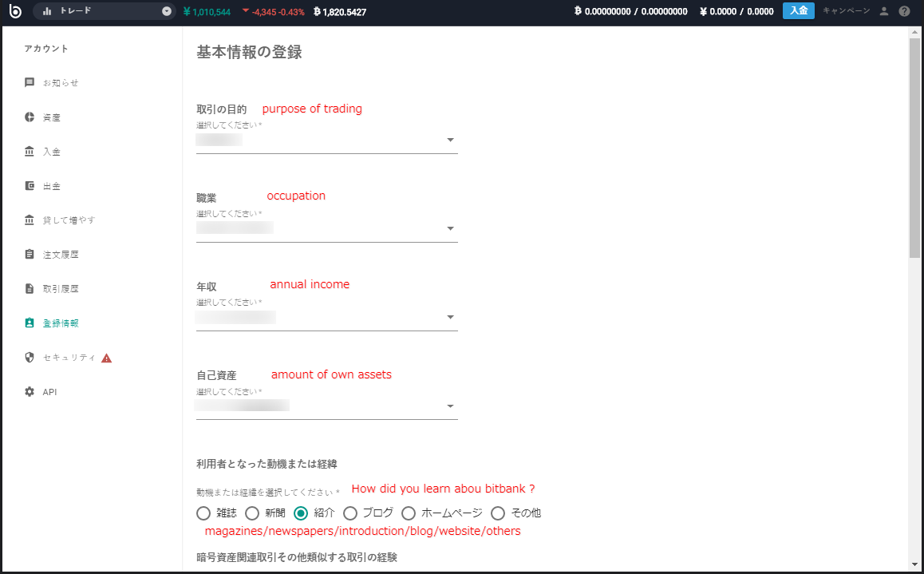This screenshot has height=574, width=924.
Task: Open the 取引の目的 dropdown arrow
Action: [x=450, y=140]
